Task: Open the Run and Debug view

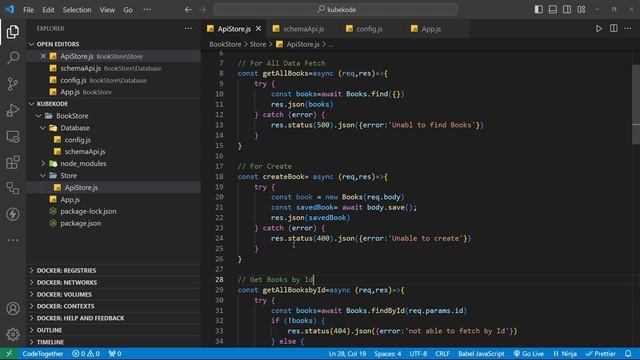Action: (x=13, y=110)
